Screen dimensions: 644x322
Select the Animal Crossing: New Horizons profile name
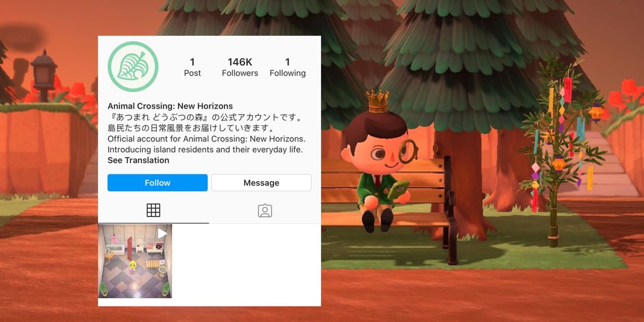170,106
